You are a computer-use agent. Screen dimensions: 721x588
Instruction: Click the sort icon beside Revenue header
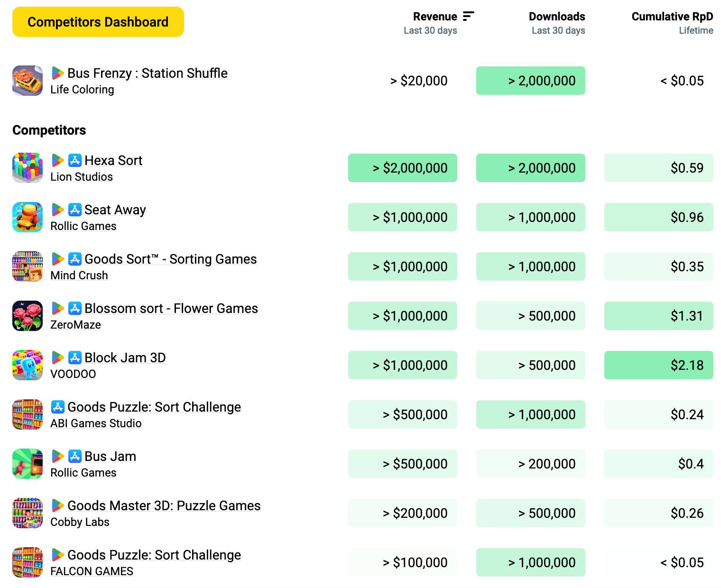click(x=468, y=17)
